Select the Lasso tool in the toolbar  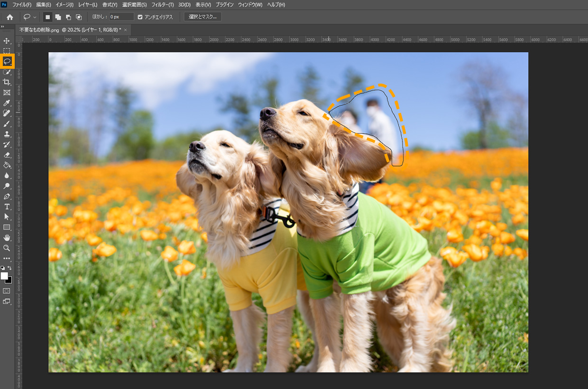click(x=7, y=61)
